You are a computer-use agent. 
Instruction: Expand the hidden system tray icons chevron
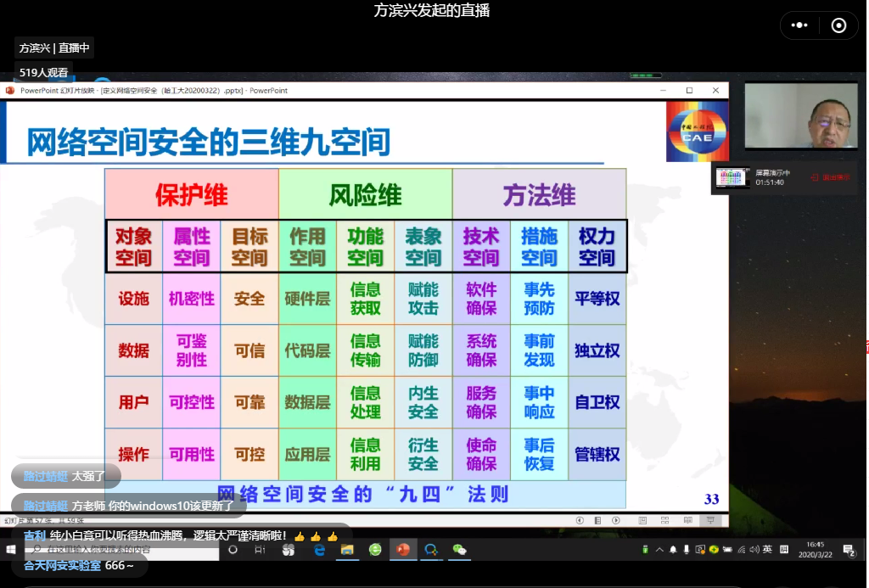click(x=659, y=550)
